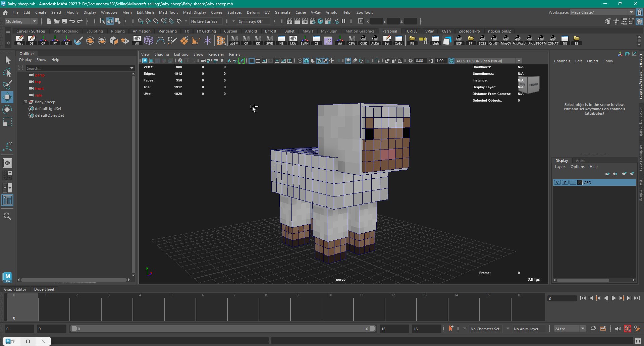Image resolution: width=644 pixels, height=346 pixels.
Task: Create a new scene with the file icon
Action: [49, 21]
